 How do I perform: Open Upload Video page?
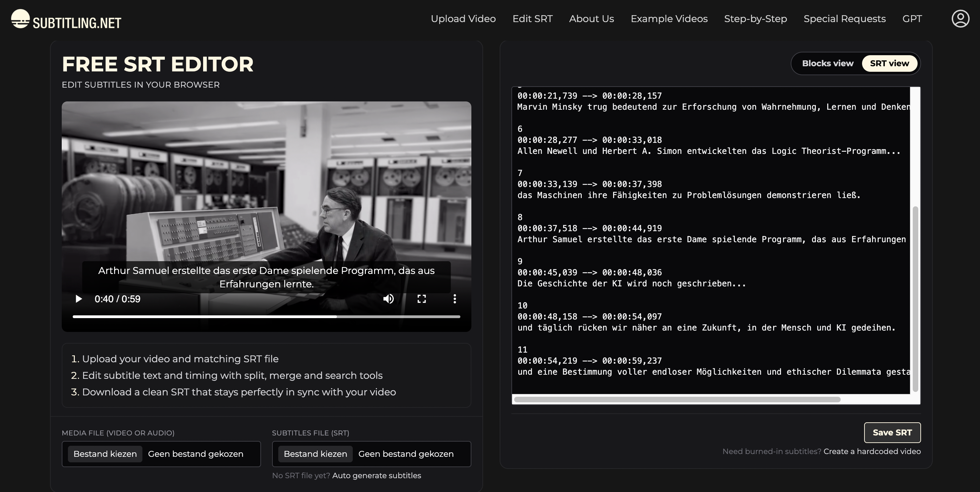click(463, 19)
